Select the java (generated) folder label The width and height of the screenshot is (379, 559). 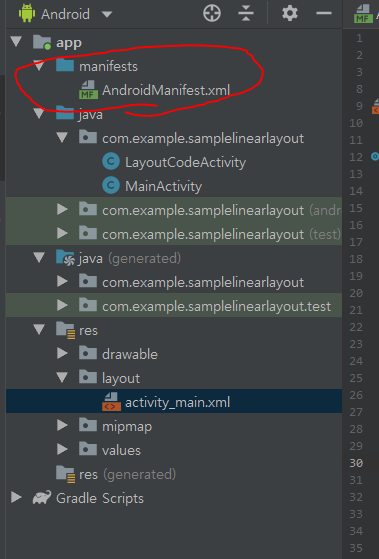coord(129,258)
